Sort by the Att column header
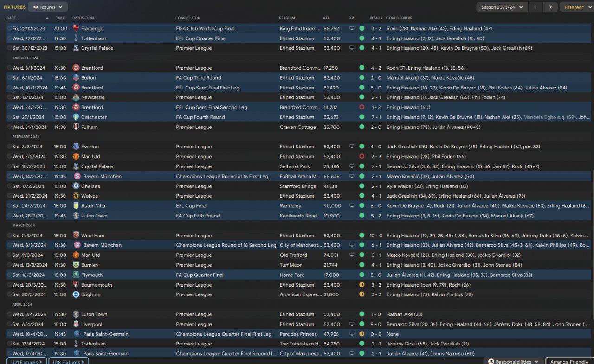594x364 pixels. 326,18
